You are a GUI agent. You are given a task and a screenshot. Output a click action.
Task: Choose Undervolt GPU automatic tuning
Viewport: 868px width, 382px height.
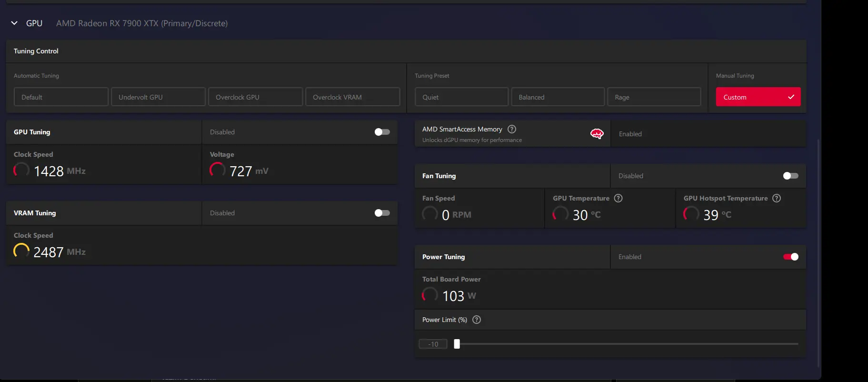pos(158,97)
